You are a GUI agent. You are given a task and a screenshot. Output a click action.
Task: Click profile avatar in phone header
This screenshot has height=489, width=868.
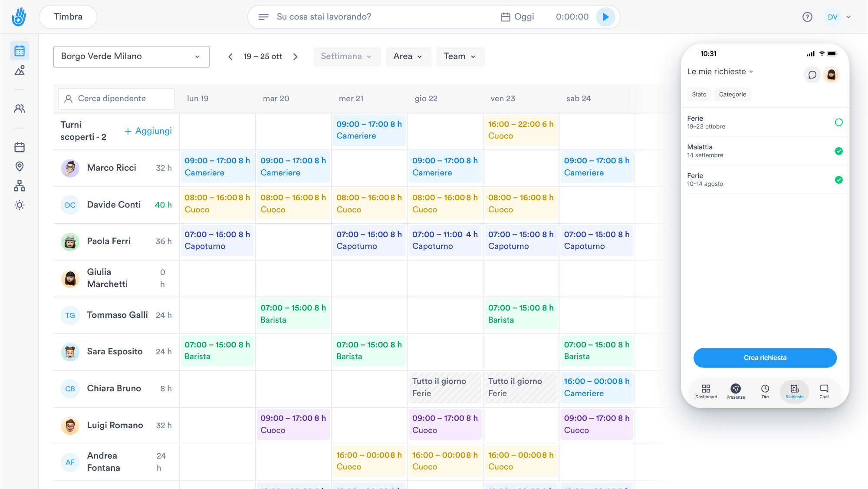[x=831, y=75]
